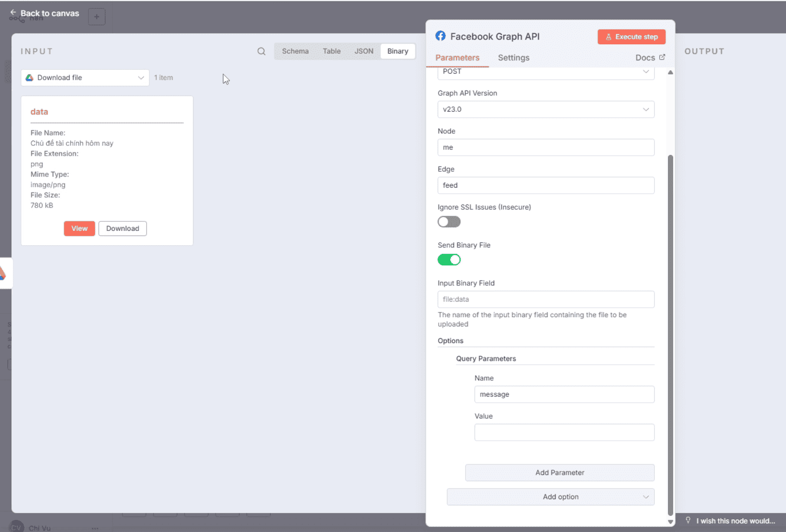Click the plus icon beside Back to canvas
The width and height of the screenshot is (786, 532).
(97, 17)
